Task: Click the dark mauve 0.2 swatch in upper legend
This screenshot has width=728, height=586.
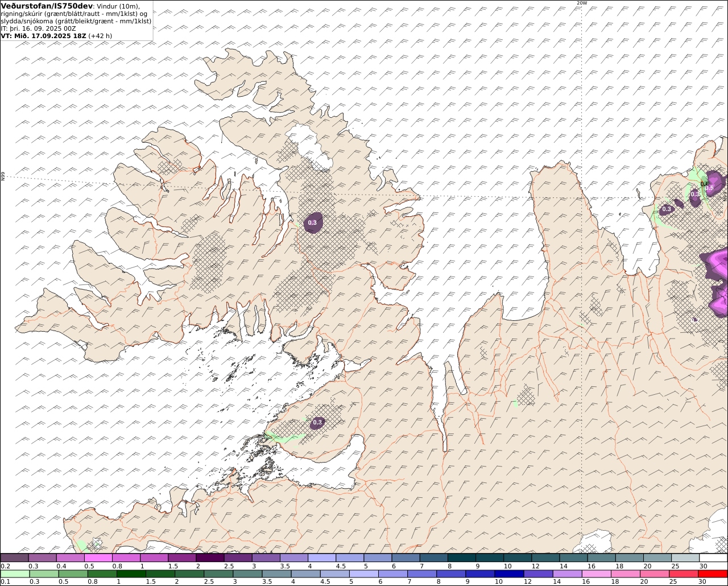Action: [x=14, y=558]
